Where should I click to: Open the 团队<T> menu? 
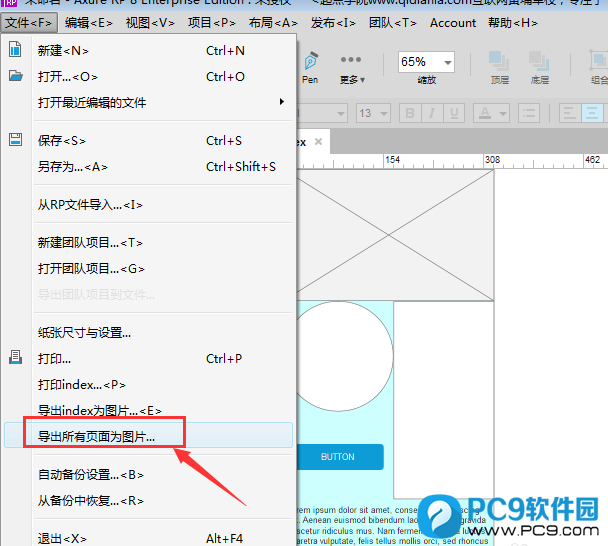392,23
